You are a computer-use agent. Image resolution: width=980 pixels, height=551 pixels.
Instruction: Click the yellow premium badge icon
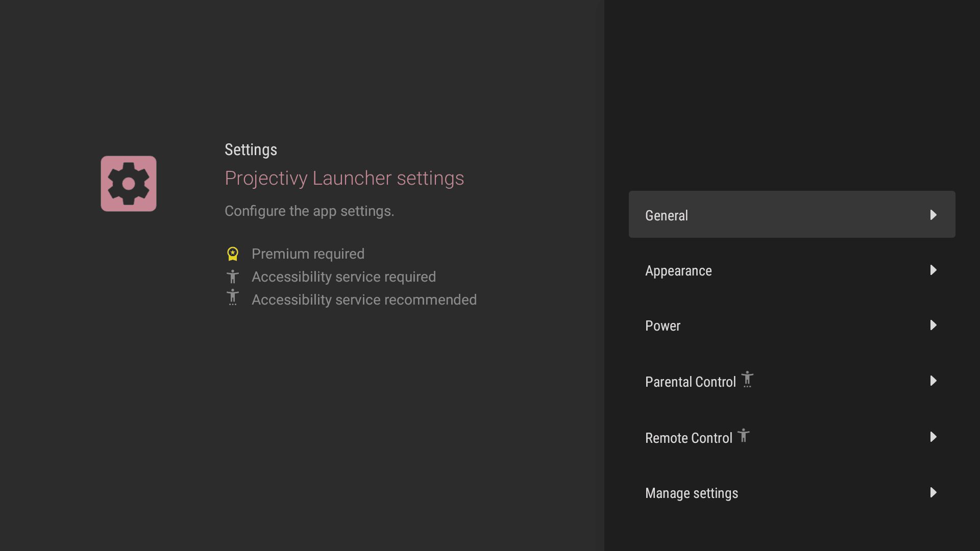[233, 254]
